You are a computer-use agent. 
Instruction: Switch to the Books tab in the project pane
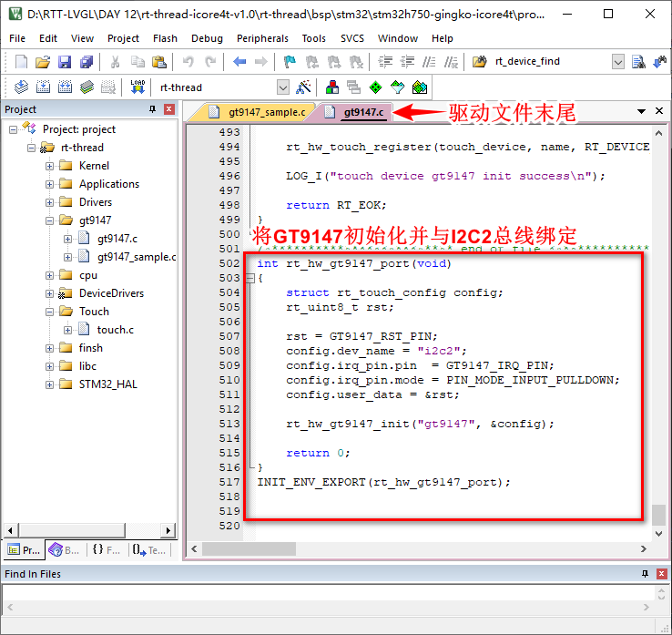pyautogui.click(x=64, y=550)
